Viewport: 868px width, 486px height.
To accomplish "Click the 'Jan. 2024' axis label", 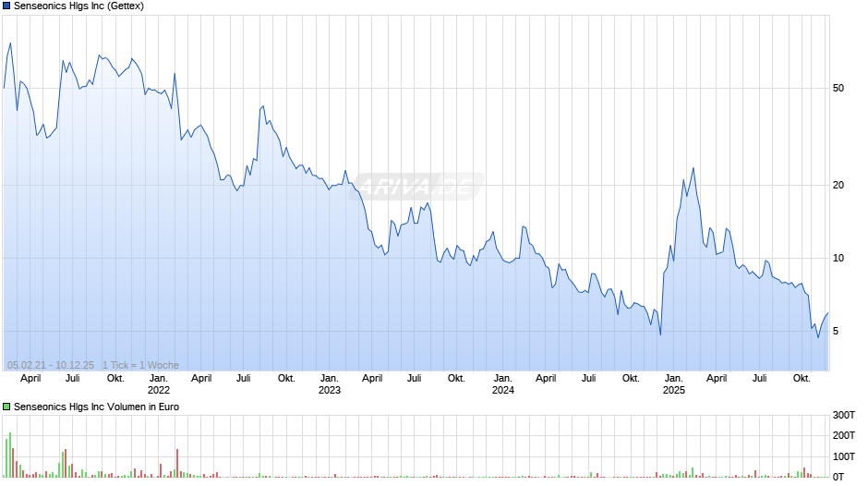I will point(502,384).
